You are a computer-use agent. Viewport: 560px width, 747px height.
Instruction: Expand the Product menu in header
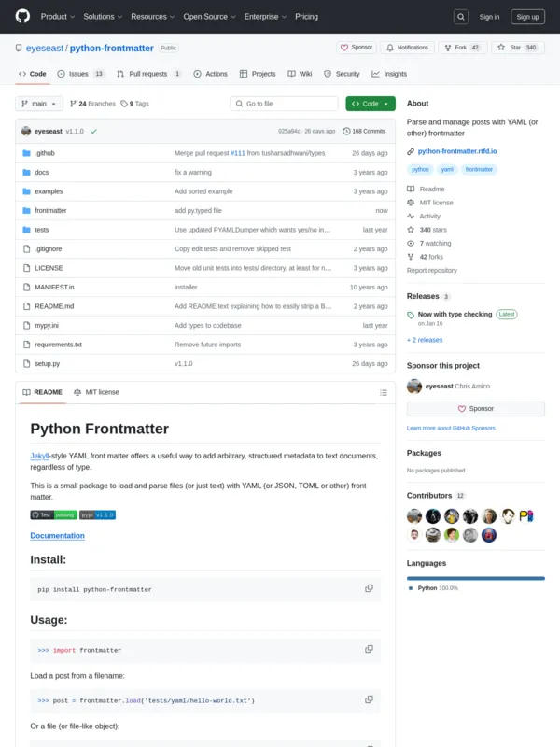(57, 17)
